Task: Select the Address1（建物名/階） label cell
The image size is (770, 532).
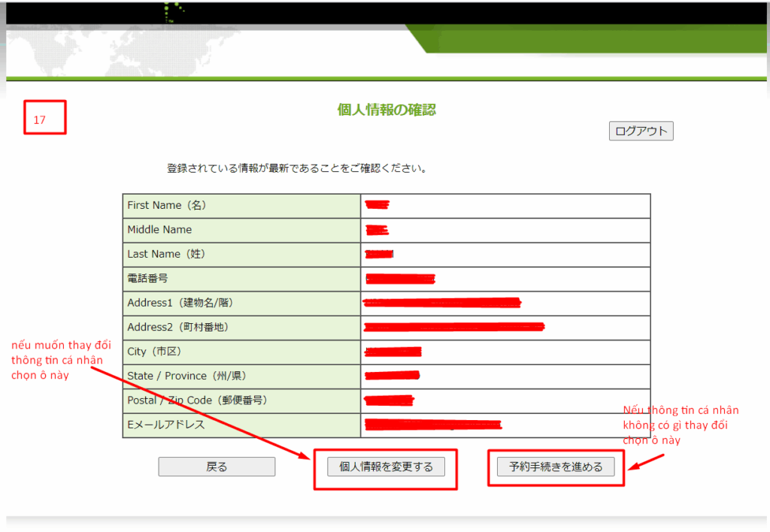Action: (x=241, y=303)
